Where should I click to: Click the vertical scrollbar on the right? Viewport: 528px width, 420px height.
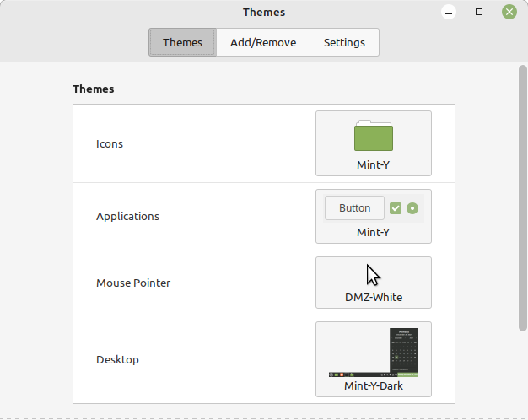(x=523, y=198)
